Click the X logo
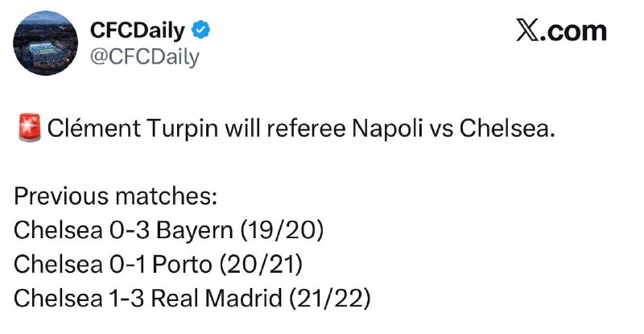Screen dimensions: 644x334 coord(527,31)
